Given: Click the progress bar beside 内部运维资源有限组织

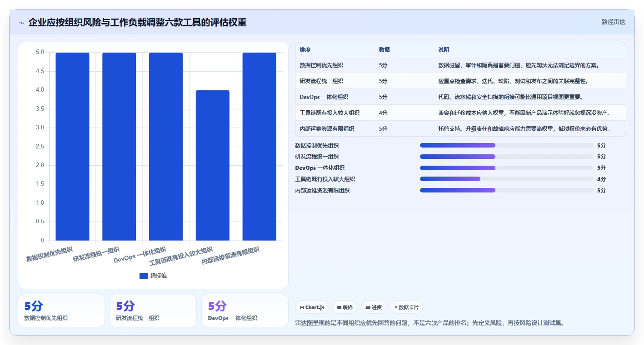Looking at the screenshot, I should [507, 190].
